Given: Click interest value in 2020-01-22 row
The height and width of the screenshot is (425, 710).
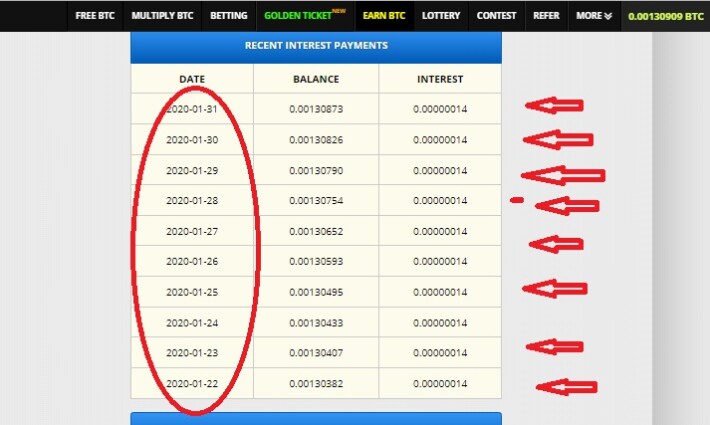Looking at the screenshot, I should pyautogui.click(x=440, y=383).
